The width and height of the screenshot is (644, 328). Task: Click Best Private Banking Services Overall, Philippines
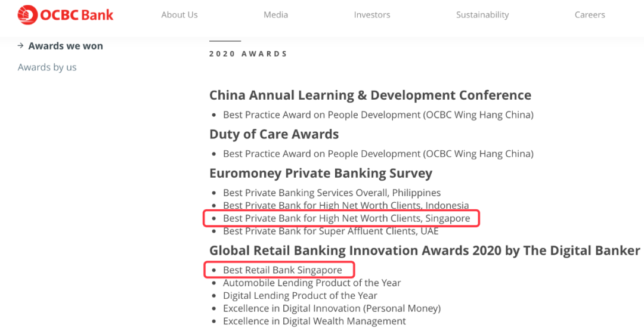(332, 193)
